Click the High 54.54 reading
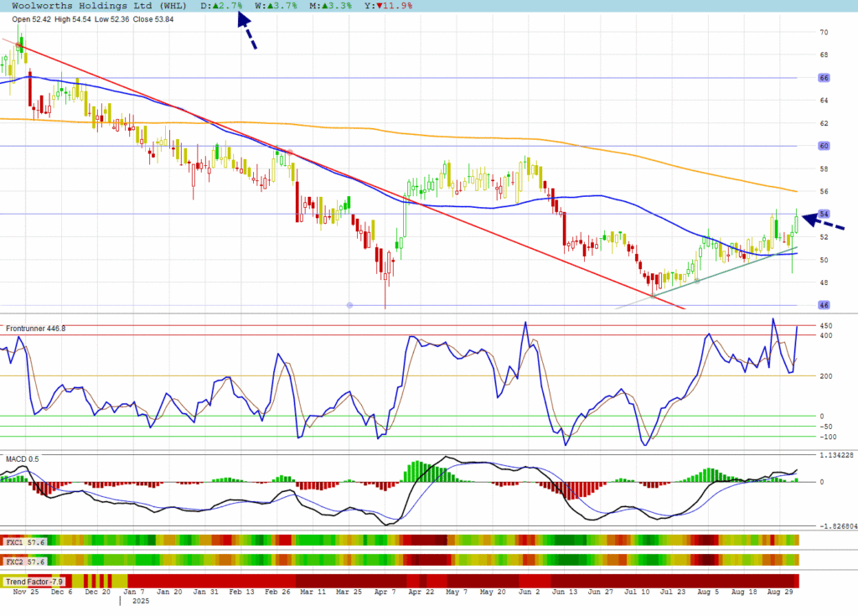Image resolution: width=858 pixels, height=616 pixels. [73, 19]
